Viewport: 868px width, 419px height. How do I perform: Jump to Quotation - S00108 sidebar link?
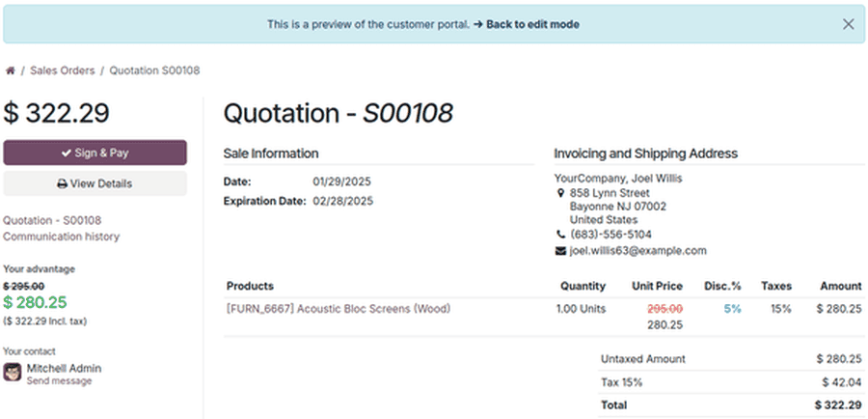click(x=52, y=220)
